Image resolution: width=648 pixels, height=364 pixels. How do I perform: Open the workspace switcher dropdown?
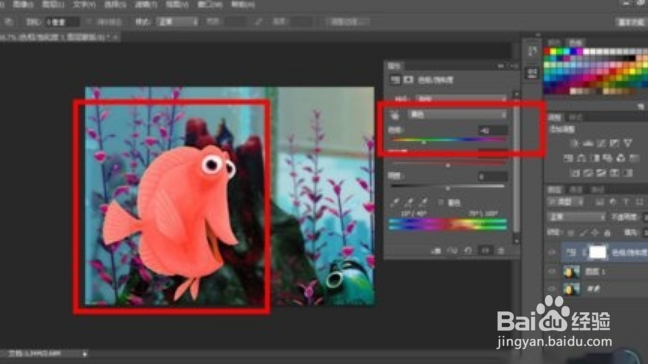[631, 22]
